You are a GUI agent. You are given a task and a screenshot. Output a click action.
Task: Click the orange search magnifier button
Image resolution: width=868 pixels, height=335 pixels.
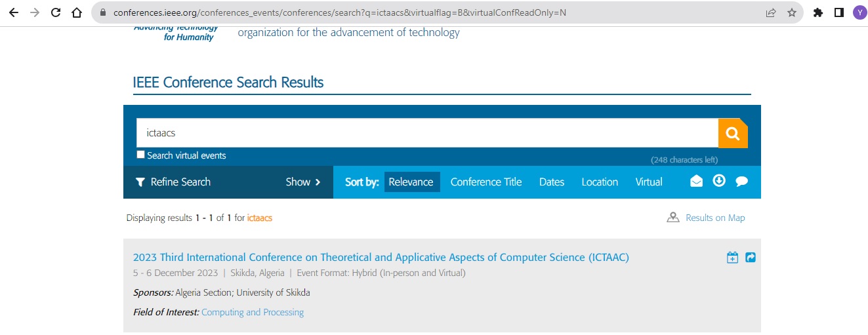tap(733, 134)
